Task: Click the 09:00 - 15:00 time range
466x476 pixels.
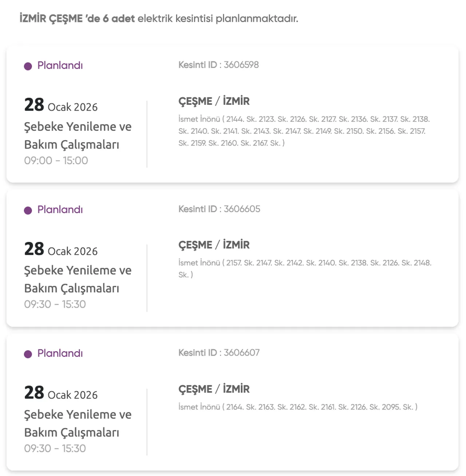Action: pos(56,161)
